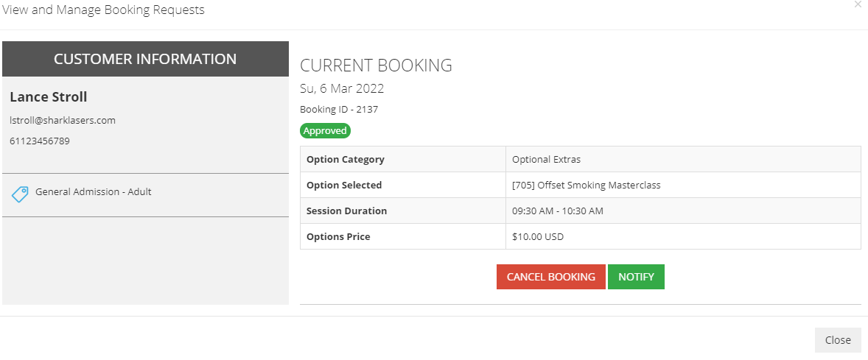Close the dialog with the top-right X
This screenshot has height=360, width=868.
tap(858, 4)
